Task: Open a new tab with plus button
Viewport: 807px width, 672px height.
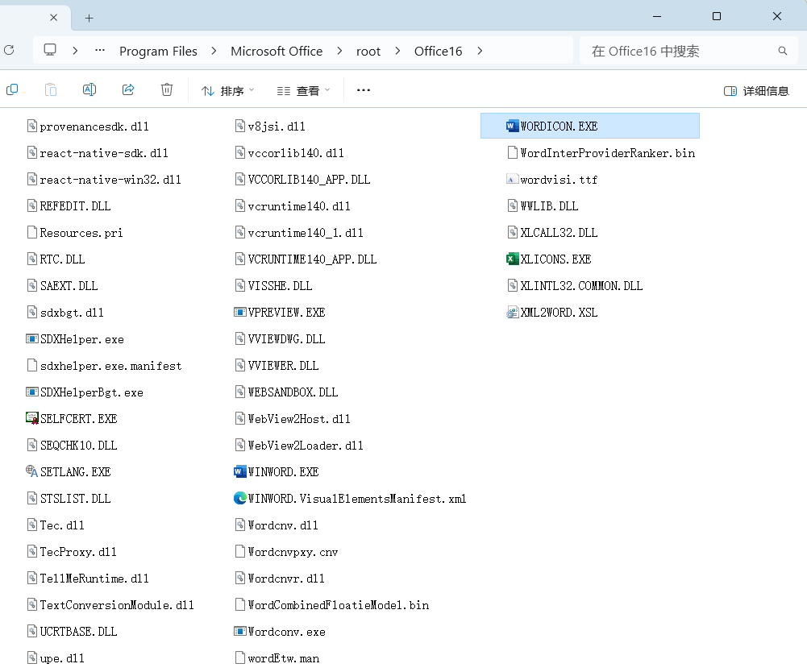Action: click(89, 18)
